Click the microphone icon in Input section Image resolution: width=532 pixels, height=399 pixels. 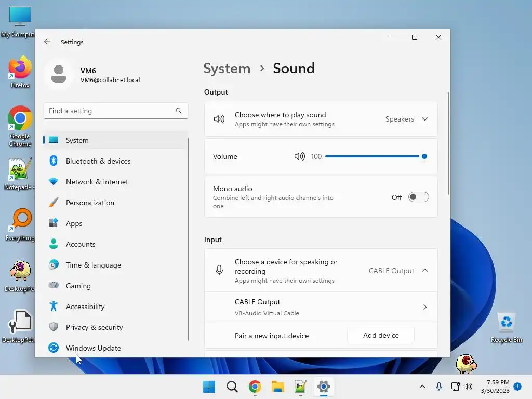coord(219,270)
